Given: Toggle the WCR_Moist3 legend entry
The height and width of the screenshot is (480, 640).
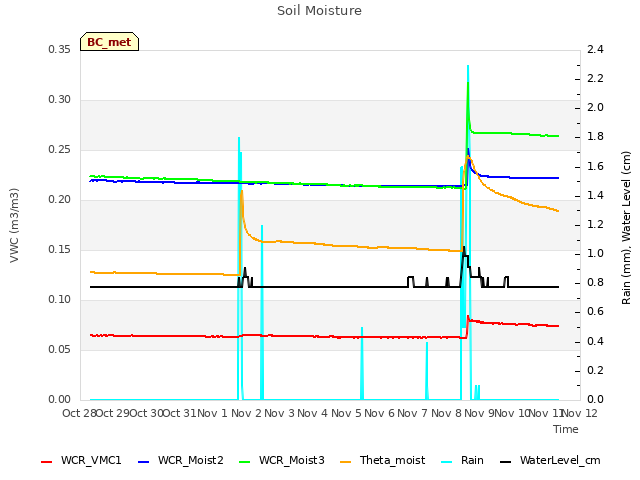Looking at the screenshot, I should pos(282,460).
